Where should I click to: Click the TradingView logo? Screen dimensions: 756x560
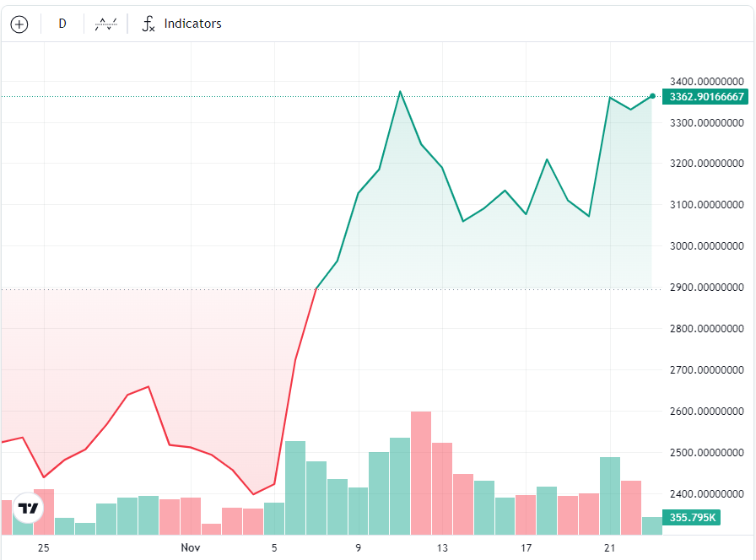[30, 508]
